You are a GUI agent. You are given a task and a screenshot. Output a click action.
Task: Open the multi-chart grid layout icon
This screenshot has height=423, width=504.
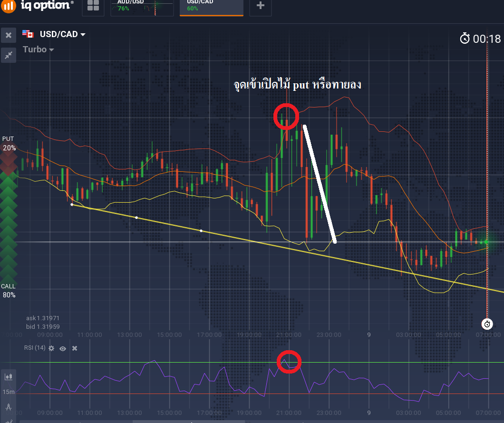coord(93,6)
